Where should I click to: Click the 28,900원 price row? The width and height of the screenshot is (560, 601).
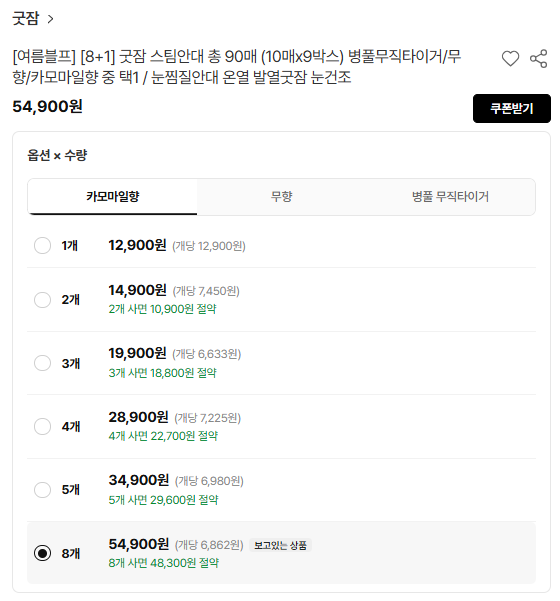pyautogui.click(x=281, y=426)
